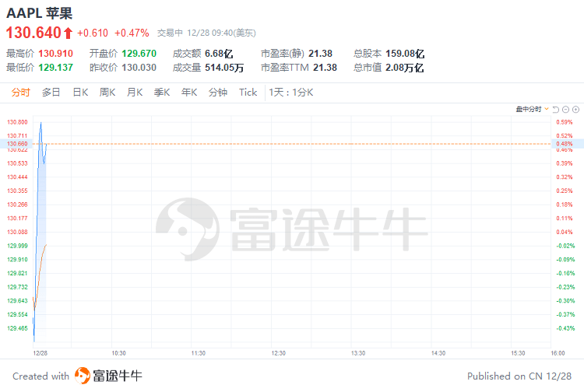This screenshot has width=584, height=392.
Task: Click the 12:30 time axis label
Action: point(278,353)
